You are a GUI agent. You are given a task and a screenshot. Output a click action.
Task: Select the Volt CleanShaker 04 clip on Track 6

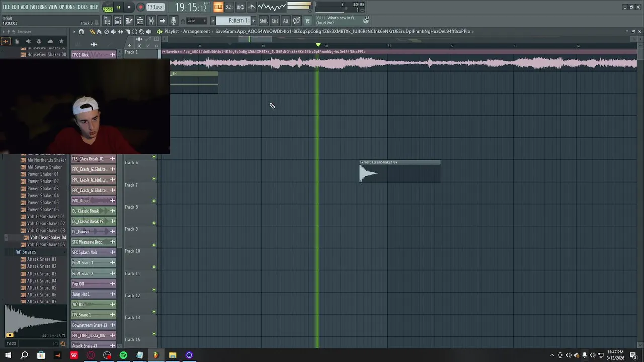(x=400, y=171)
